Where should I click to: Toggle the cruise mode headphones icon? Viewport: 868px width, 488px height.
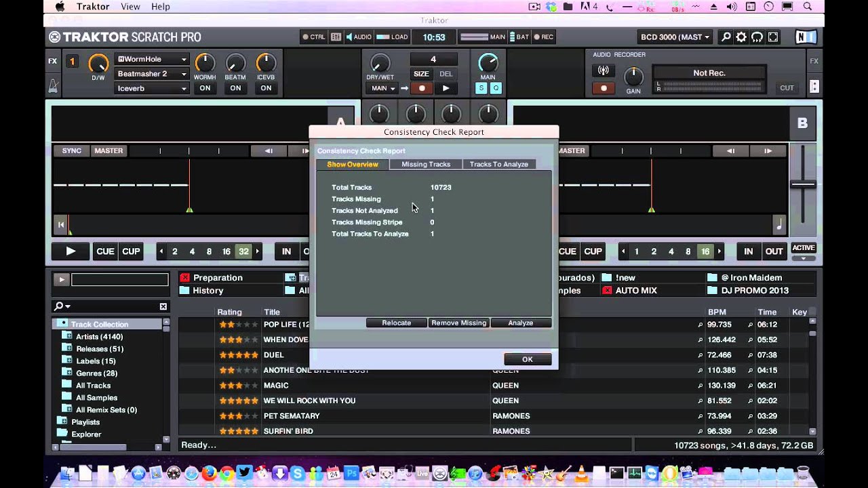click(757, 37)
